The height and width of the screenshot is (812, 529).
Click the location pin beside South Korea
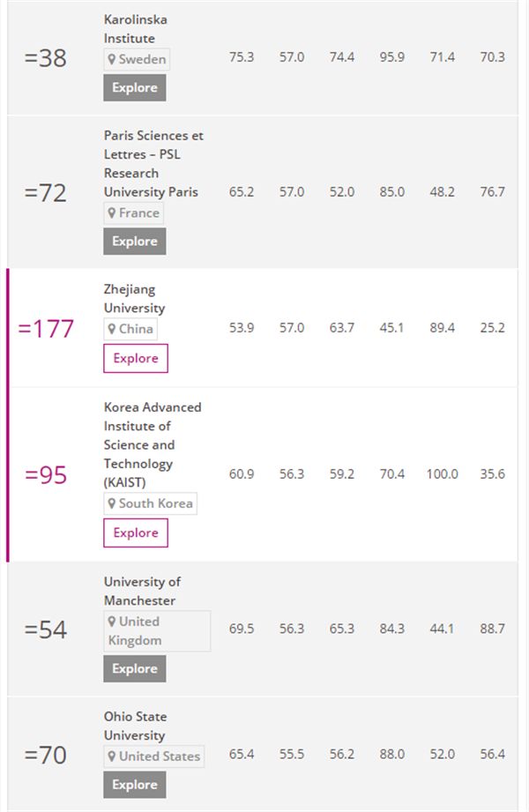[x=112, y=504]
